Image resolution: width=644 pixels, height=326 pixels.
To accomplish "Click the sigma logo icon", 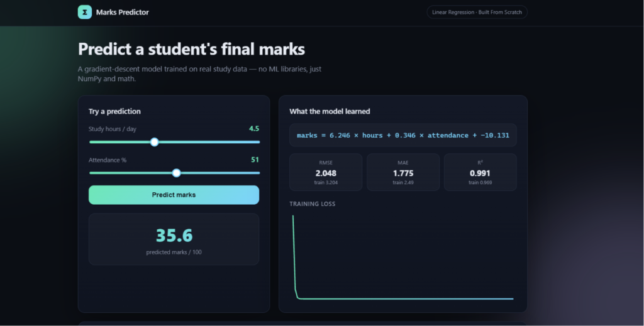I will (x=85, y=12).
